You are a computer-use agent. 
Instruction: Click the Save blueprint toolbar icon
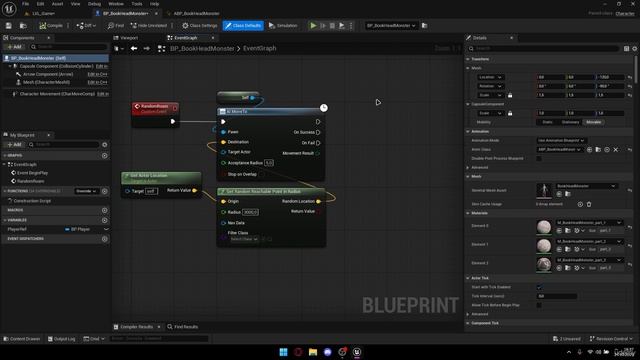[9, 26]
